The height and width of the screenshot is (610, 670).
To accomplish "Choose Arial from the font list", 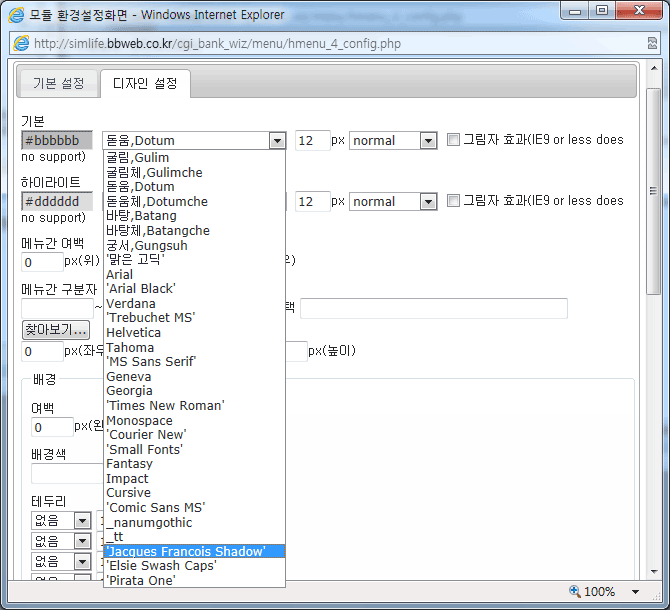I will pos(194,274).
